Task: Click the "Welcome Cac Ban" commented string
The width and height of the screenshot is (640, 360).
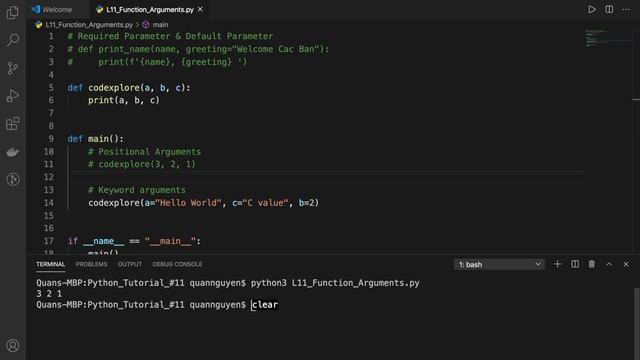Action: pyautogui.click(x=276, y=49)
